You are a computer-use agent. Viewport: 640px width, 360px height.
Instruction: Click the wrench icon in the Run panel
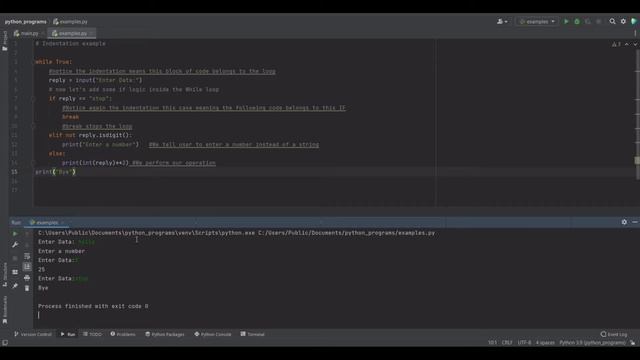pos(15,245)
